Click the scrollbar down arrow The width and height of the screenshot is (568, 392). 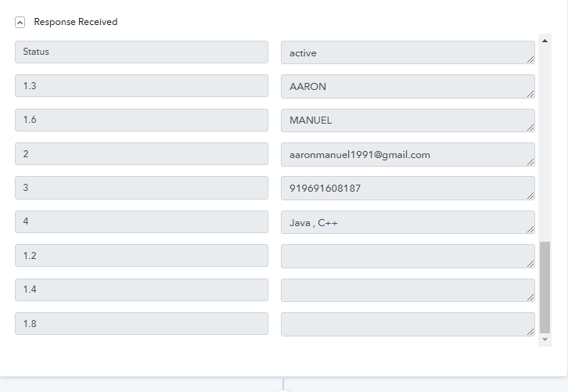coord(545,340)
